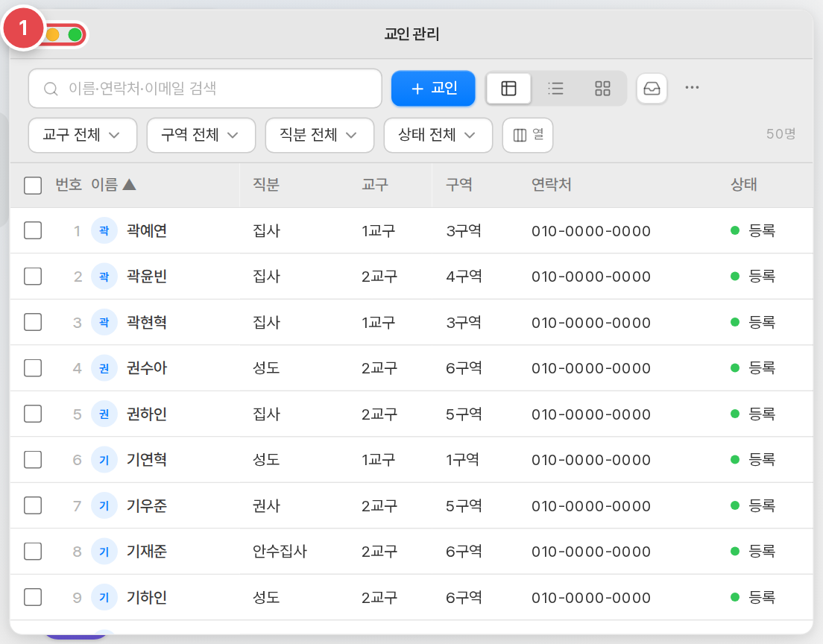Open the 상태 전체 filter dropdown
This screenshot has width=823, height=644.
click(438, 135)
